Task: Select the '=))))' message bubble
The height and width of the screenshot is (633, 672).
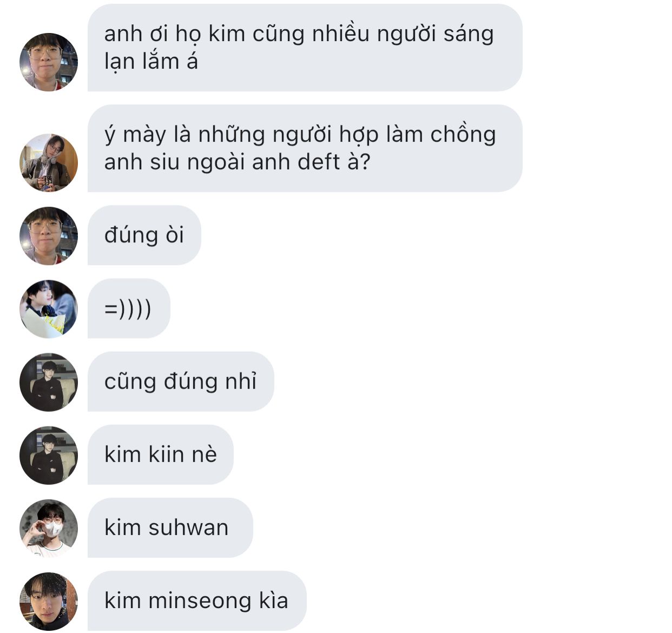Action: pos(129,308)
